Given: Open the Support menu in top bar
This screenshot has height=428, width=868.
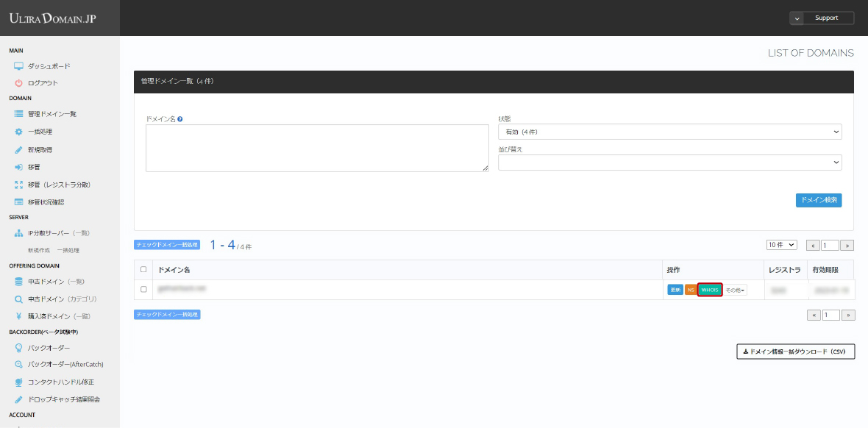Looking at the screenshot, I should tap(822, 18).
